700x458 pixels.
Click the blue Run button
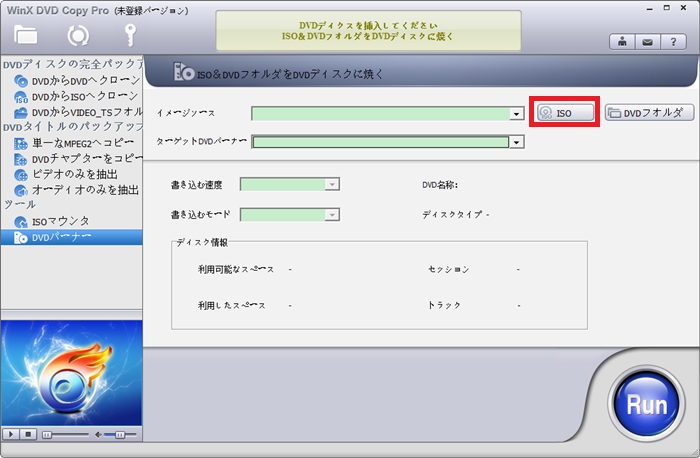[x=646, y=404]
